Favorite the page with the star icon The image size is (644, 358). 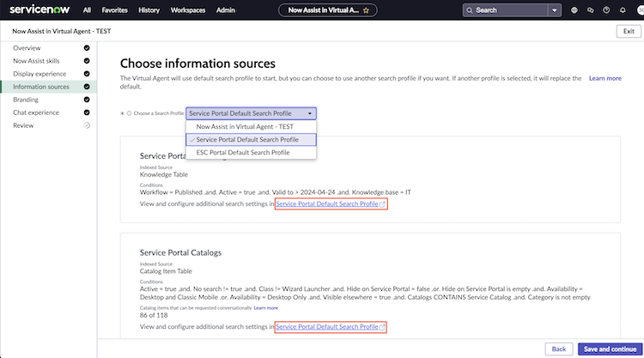click(x=366, y=10)
